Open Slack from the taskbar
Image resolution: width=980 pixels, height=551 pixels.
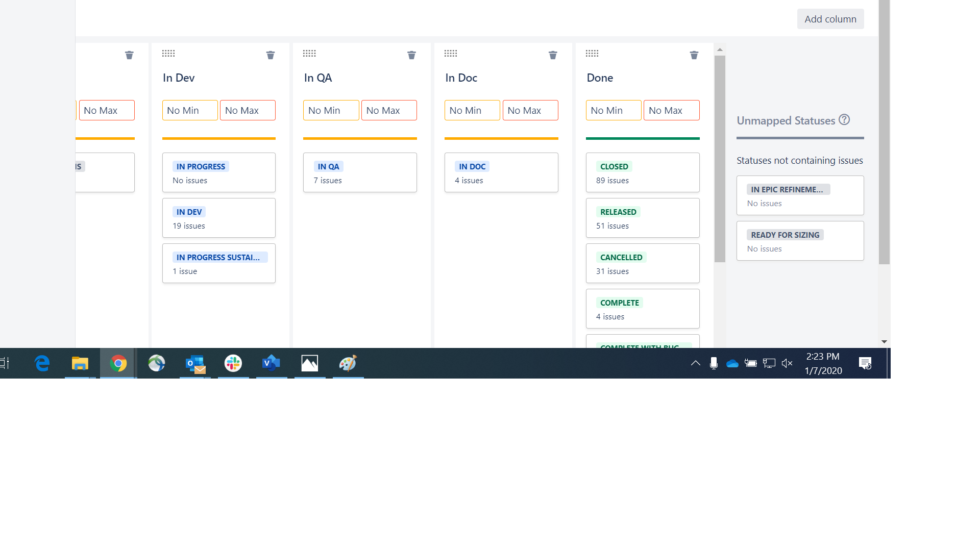pos(233,363)
